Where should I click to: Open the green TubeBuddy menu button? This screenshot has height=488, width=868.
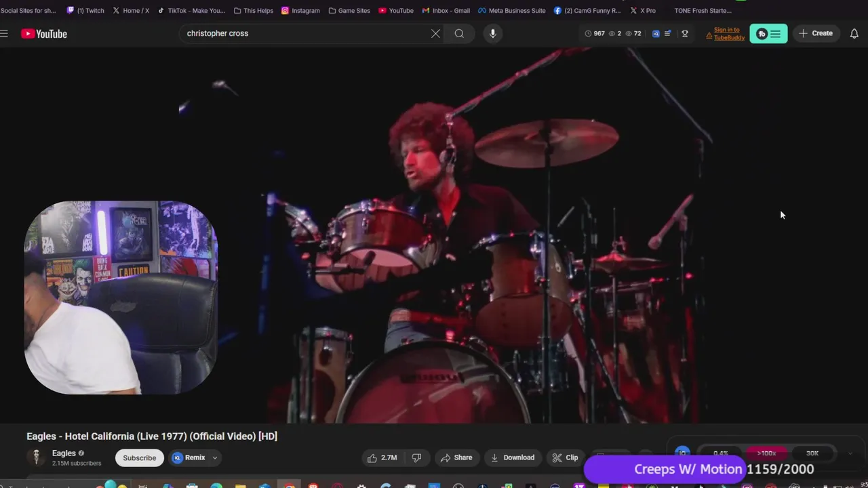point(768,34)
